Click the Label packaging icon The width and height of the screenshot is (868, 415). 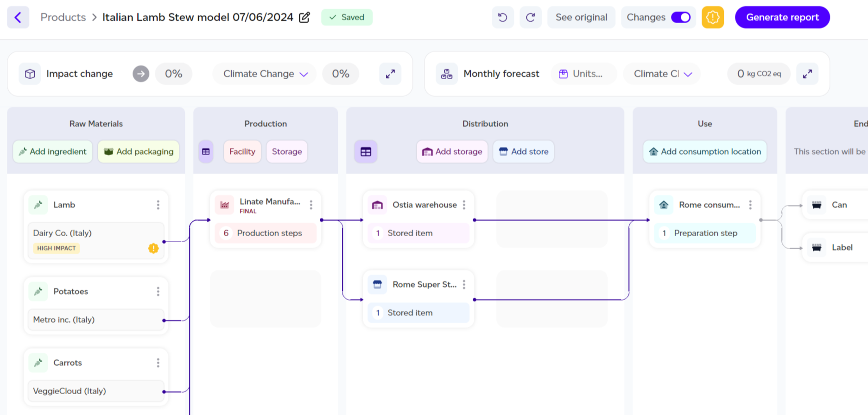tap(817, 247)
